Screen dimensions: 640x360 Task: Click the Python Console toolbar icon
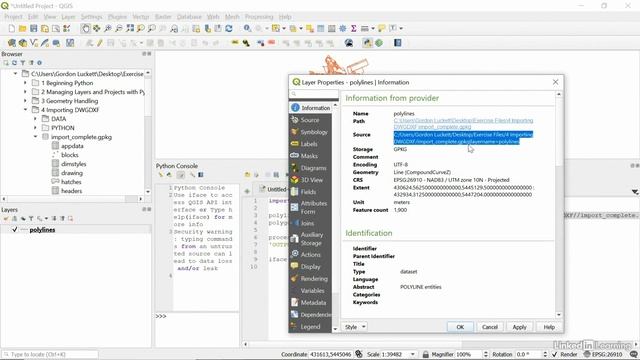367,43
